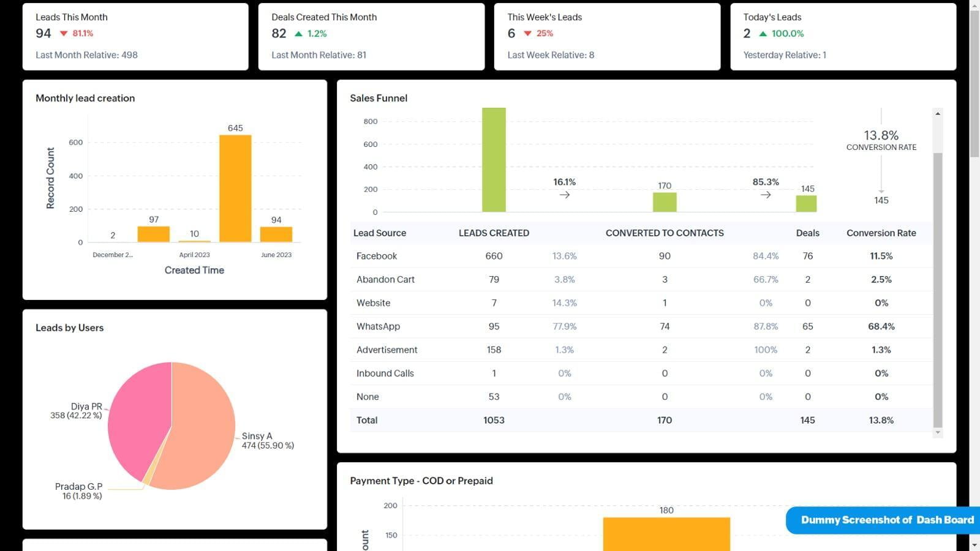Select the Abandon Cart lead source row
The width and height of the screenshot is (980, 551).
click(x=641, y=279)
